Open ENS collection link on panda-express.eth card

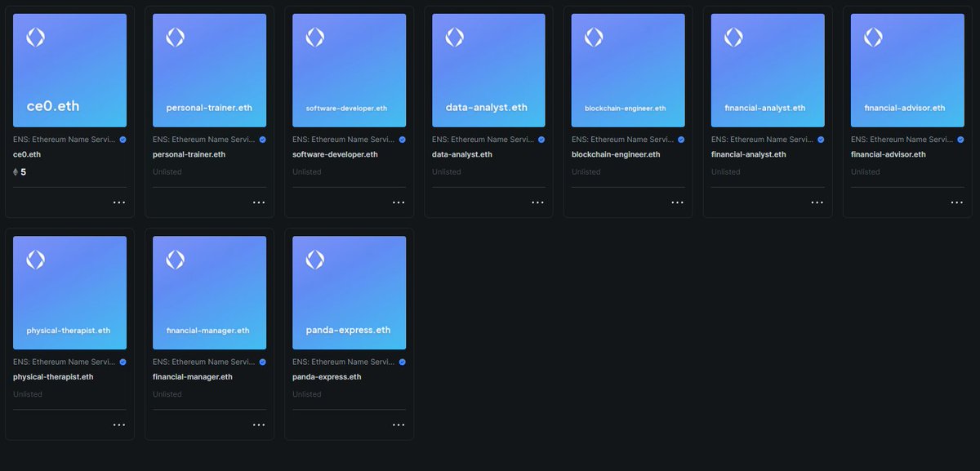coord(344,362)
